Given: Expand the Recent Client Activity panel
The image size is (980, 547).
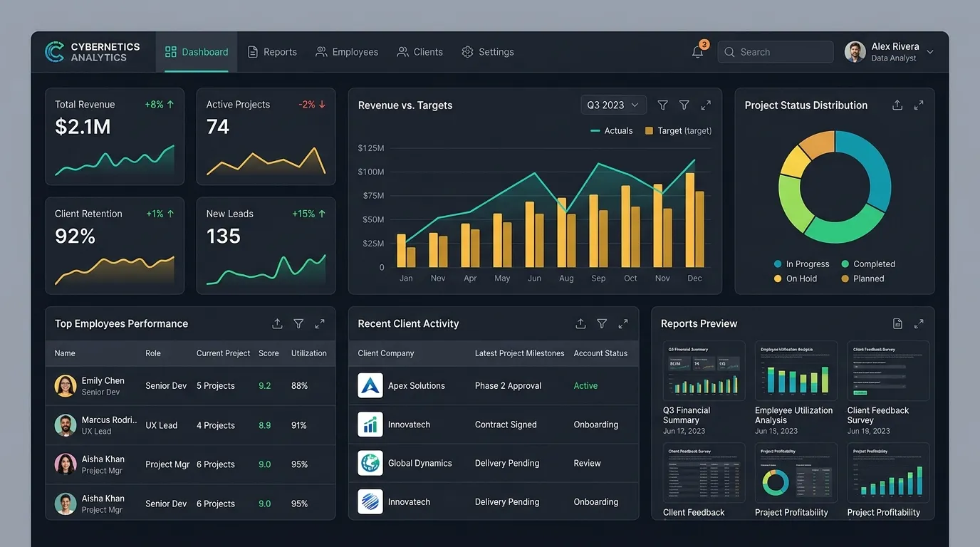Looking at the screenshot, I should 623,324.
